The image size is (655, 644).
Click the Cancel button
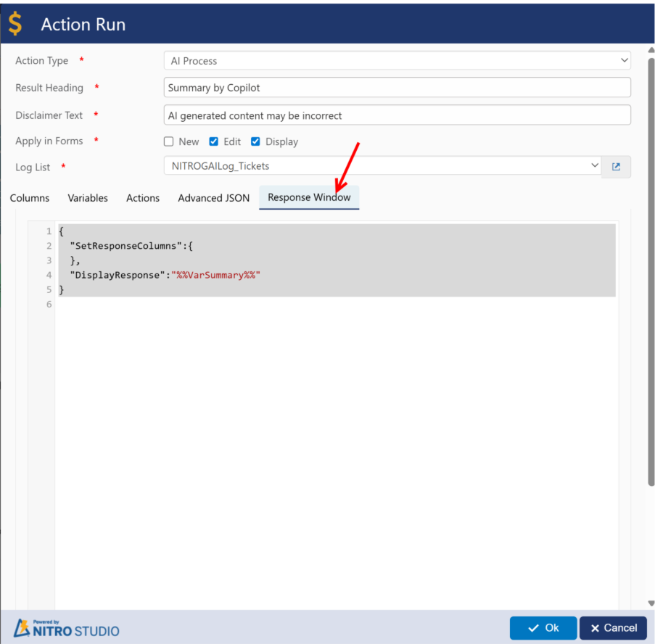[613, 628]
